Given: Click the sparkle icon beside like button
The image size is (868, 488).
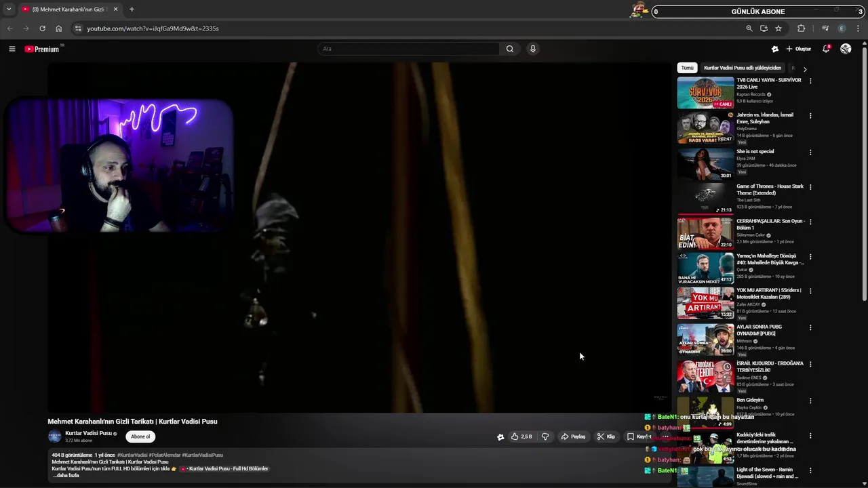Looking at the screenshot, I should click(x=500, y=437).
